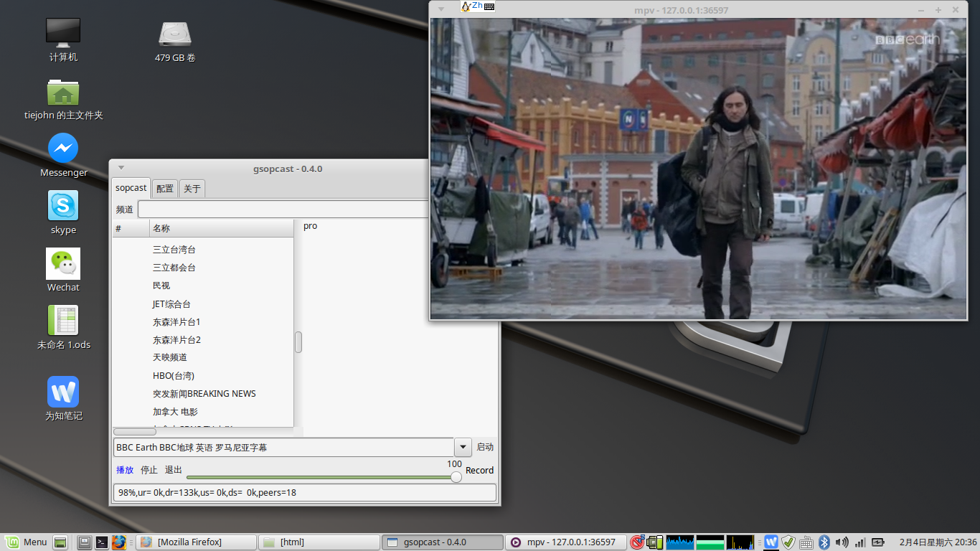Click the keyboard input method tray icon
Screen dimensions: 980x551
pyautogui.click(x=806, y=542)
